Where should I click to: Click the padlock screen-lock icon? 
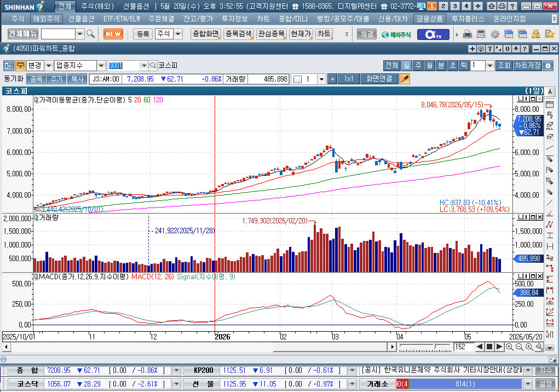536,34
